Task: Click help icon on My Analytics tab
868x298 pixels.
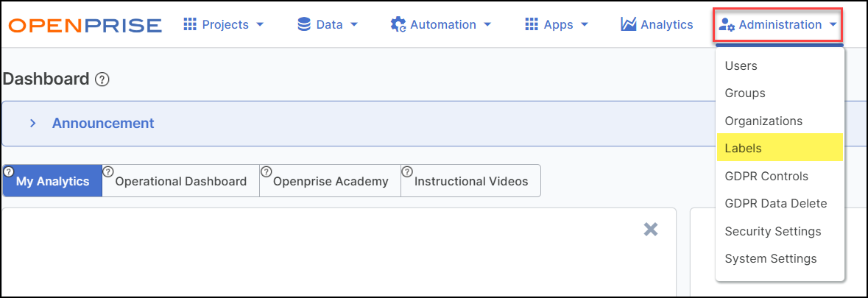Action: click(x=9, y=171)
